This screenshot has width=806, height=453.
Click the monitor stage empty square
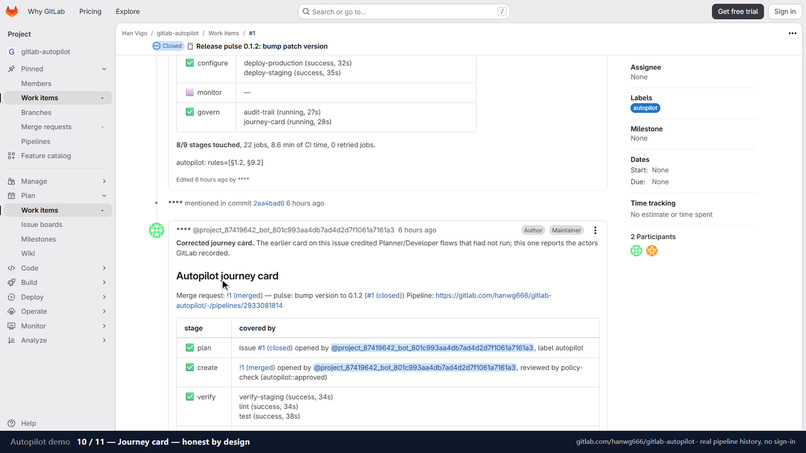(x=190, y=92)
